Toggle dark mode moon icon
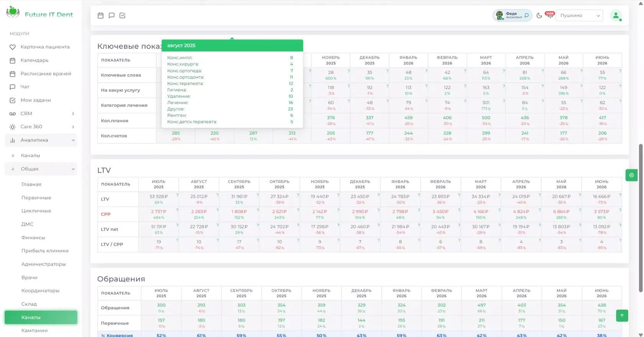Viewport: 644px width, 337px height. tap(539, 15)
